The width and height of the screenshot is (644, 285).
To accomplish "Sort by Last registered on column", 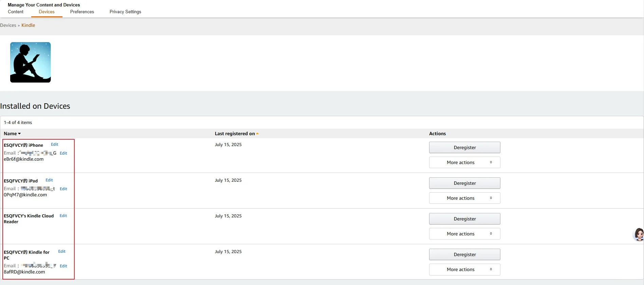I will click(x=237, y=133).
